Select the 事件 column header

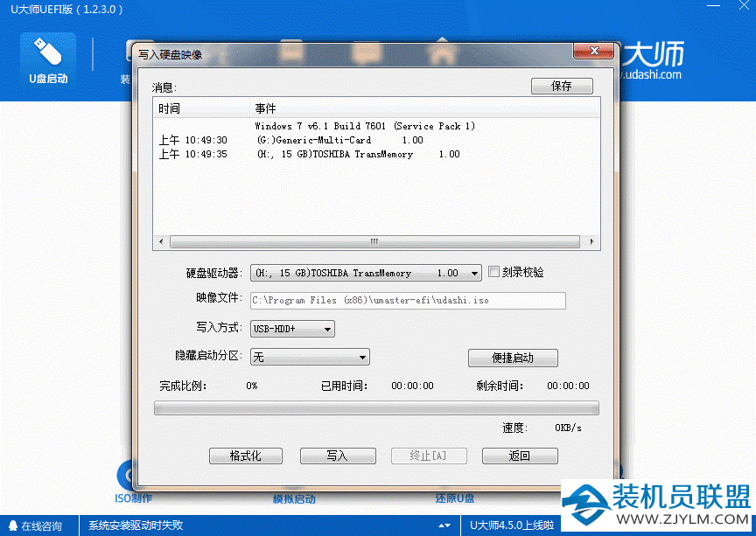pos(424,108)
